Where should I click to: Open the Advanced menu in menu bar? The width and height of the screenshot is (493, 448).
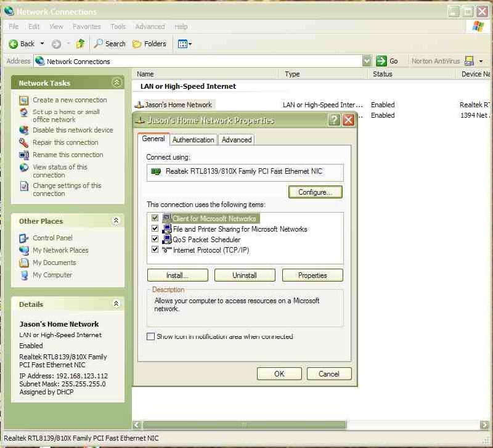[x=150, y=26]
